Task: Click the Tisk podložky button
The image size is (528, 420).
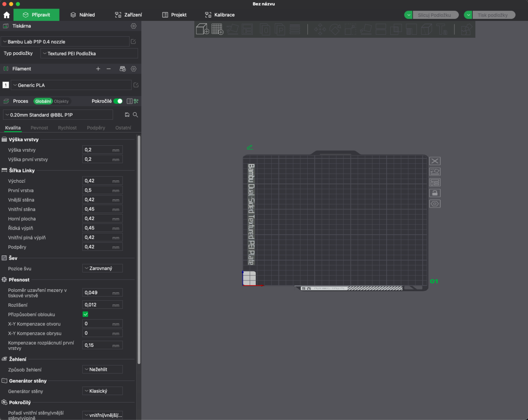Action: coord(494,15)
